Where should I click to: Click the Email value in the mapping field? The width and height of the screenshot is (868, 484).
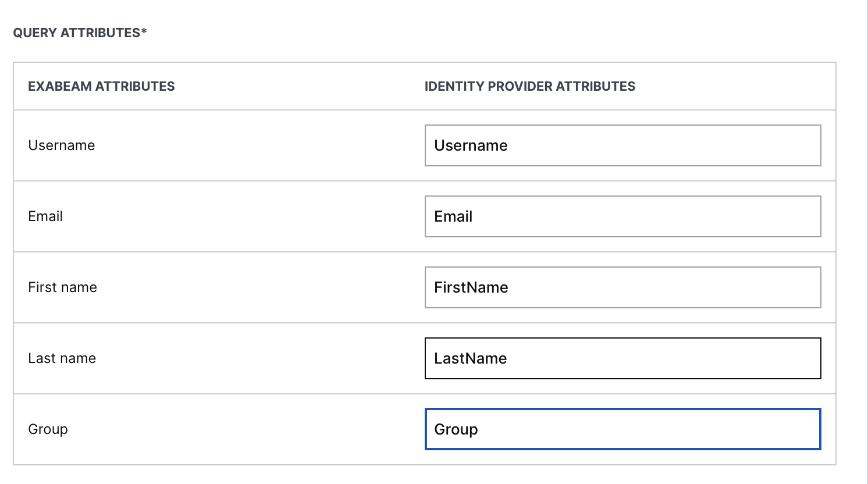click(453, 216)
